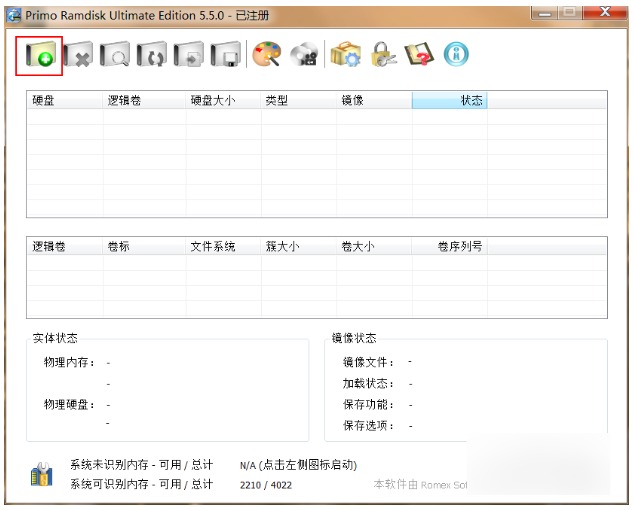Viewport: 634px width, 510px height.
Task: Minimize the Primo Ramdisk window
Action: (545, 13)
